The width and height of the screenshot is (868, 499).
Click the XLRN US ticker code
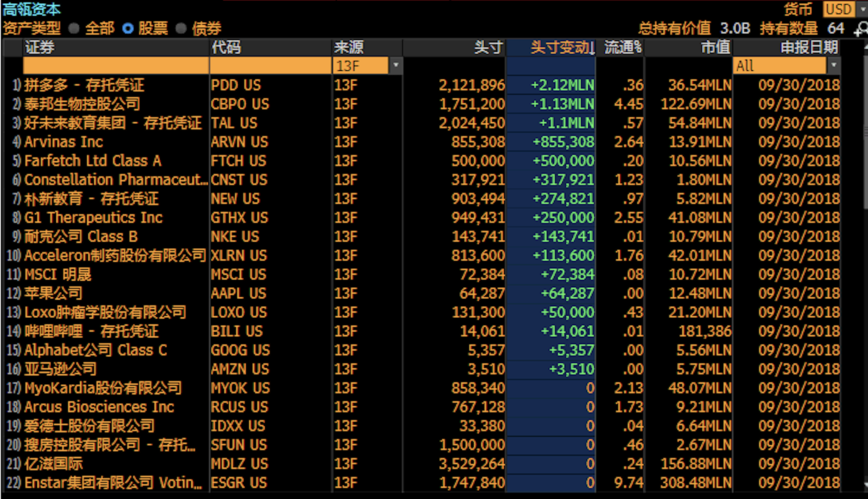pyautogui.click(x=239, y=256)
